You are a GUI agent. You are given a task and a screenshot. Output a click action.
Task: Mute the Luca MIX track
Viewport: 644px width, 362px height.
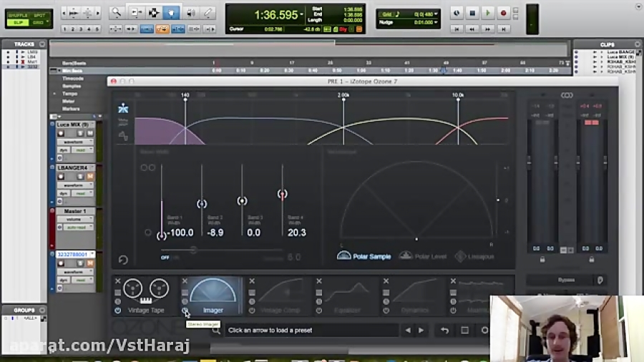coord(90,133)
